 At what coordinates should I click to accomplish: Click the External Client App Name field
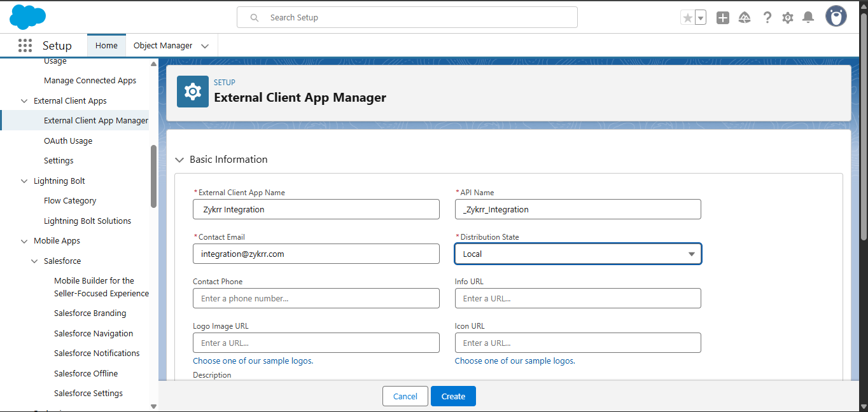tap(316, 209)
